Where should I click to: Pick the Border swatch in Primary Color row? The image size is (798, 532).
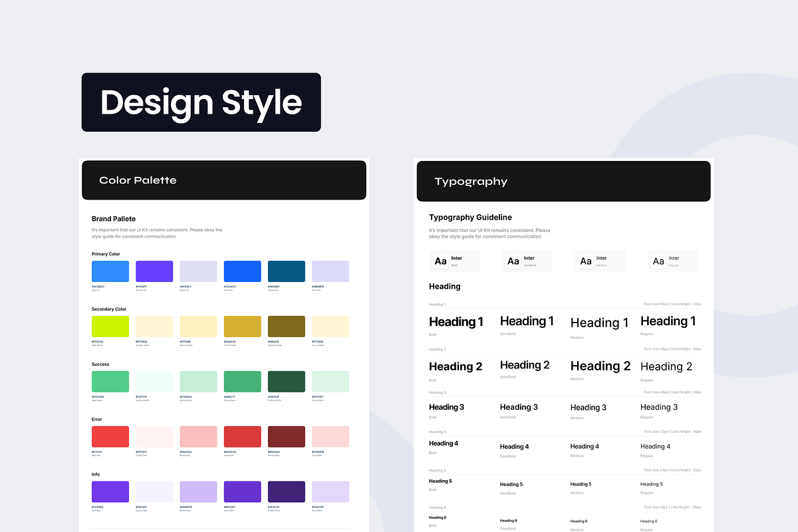point(198,271)
